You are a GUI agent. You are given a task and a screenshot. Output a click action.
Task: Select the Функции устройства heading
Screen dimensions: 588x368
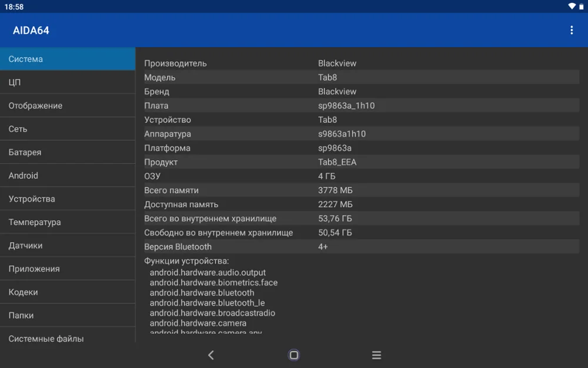(x=186, y=261)
